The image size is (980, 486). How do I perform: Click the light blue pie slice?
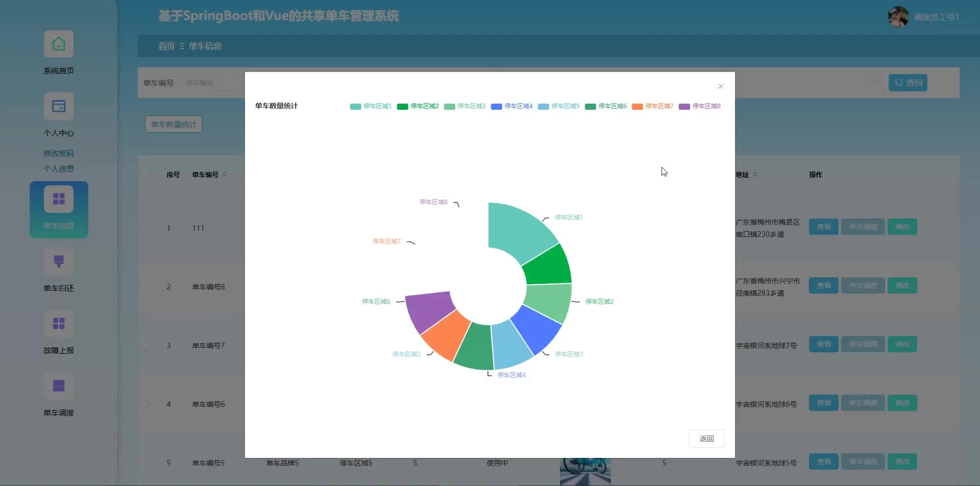pos(511,345)
